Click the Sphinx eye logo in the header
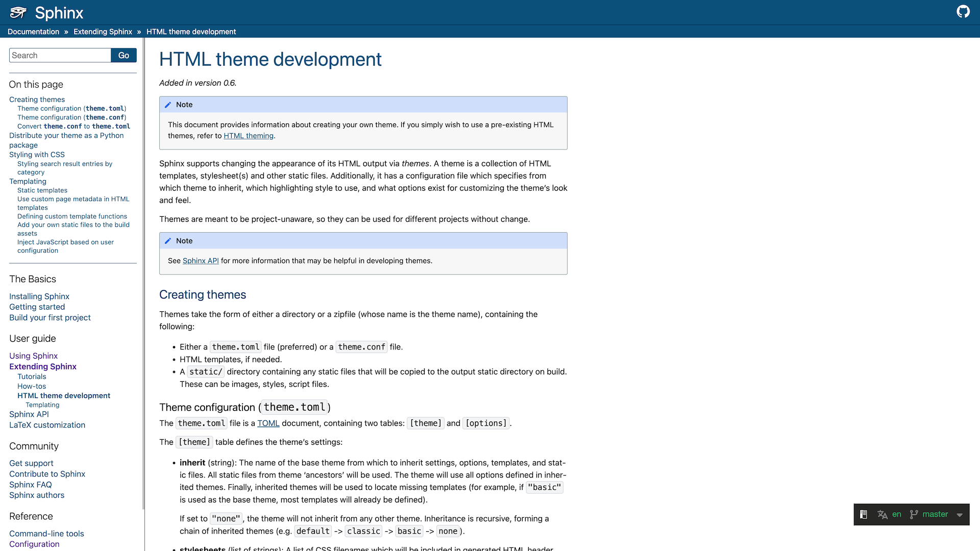The height and width of the screenshot is (551, 980). point(19,12)
